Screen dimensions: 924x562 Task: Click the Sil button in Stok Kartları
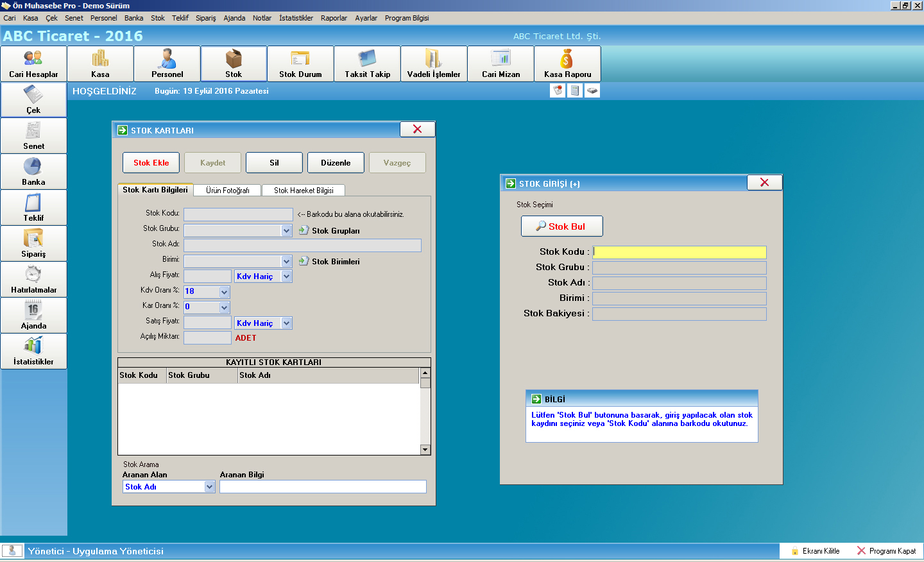[x=274, y=162]
